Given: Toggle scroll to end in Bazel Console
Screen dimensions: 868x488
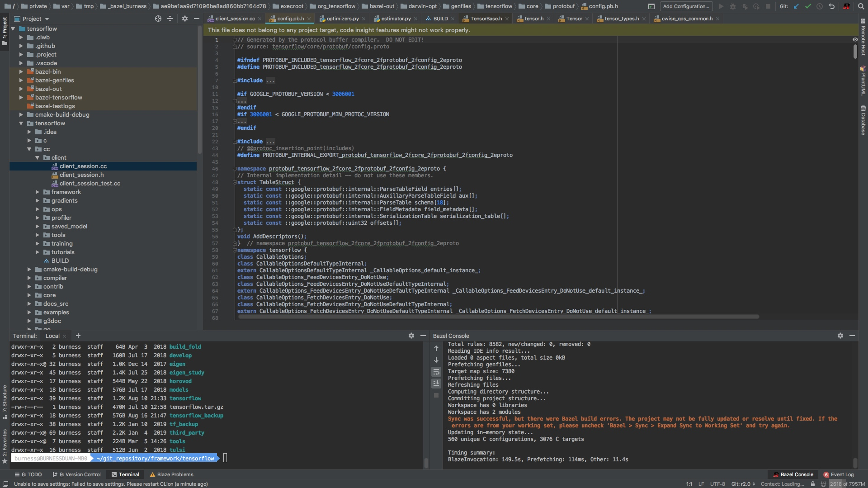Looking at the screenshot, I should coord(436,383).
